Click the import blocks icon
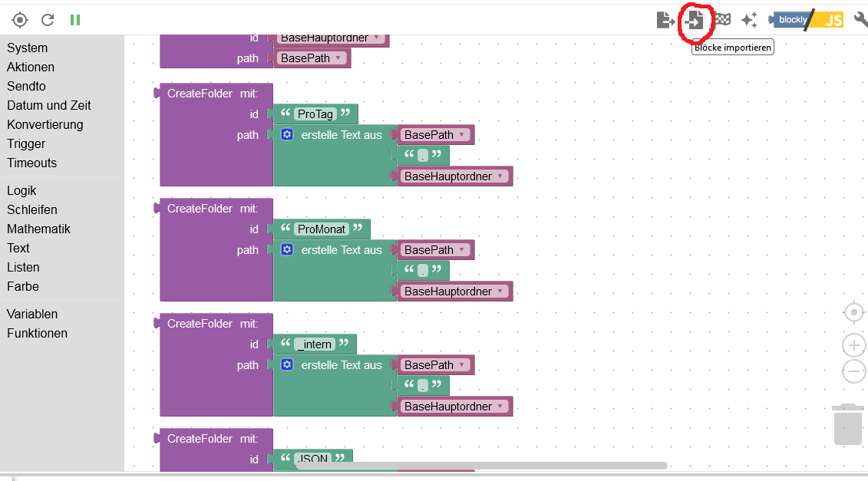The height and width of the screenshot is (481, 868). [x=695, y=20]
